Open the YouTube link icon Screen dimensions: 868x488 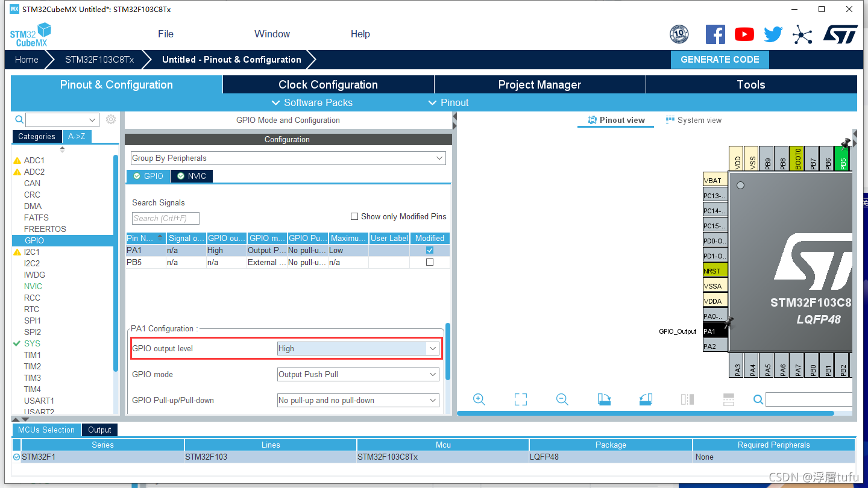pyautogui.click(x=744, y=34)
